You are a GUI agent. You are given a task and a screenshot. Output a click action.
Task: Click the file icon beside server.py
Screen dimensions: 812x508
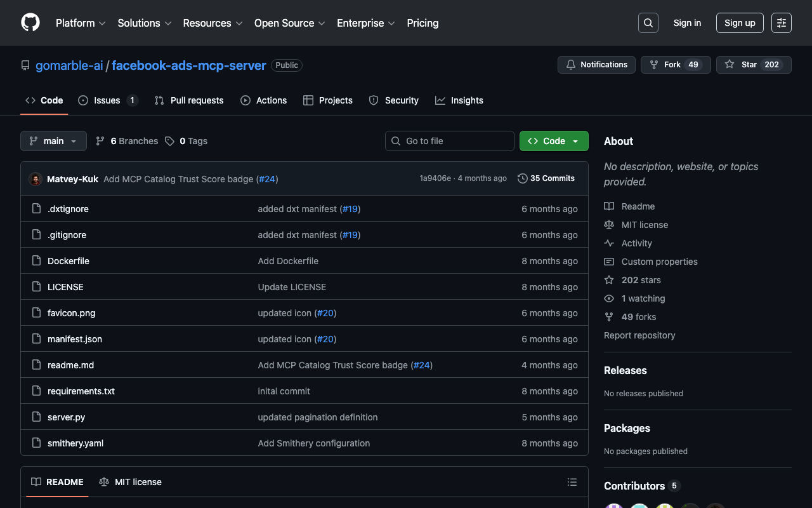[x=37, y=417]
